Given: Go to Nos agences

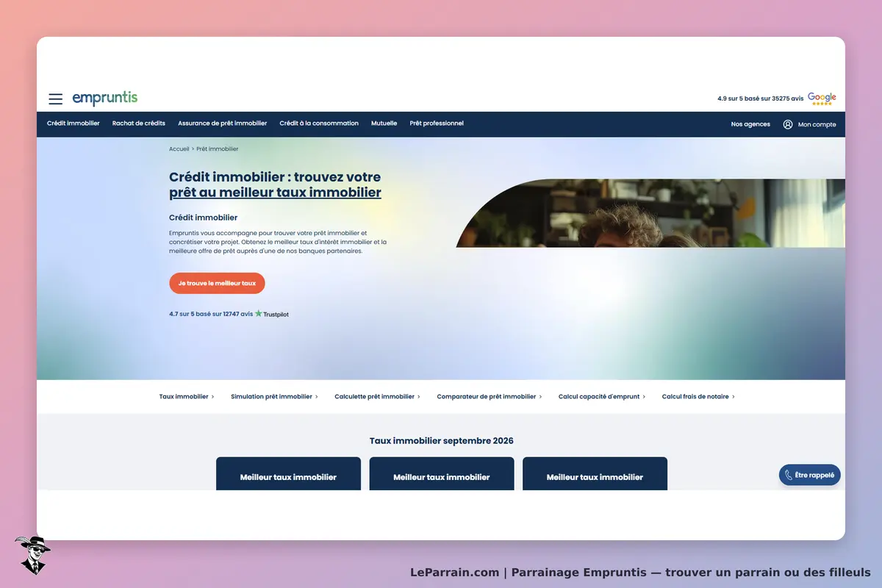Looking at the screenshot, I should click(x=750, y=124).
